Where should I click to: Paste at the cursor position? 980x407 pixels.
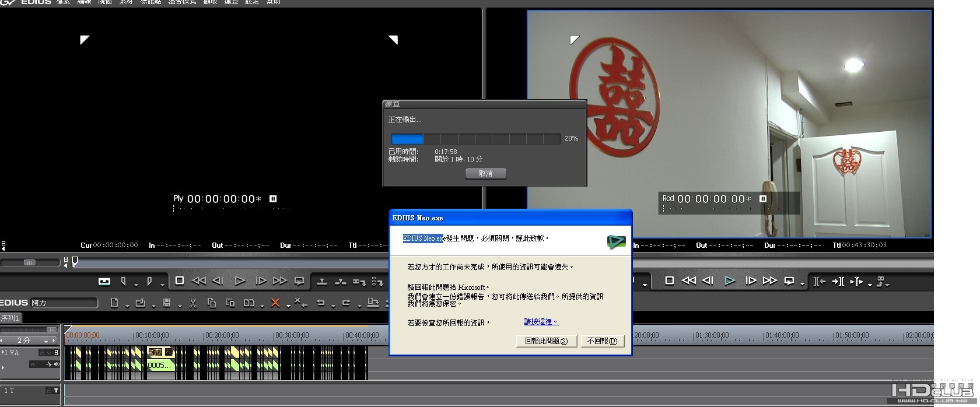tap(230, 303)
